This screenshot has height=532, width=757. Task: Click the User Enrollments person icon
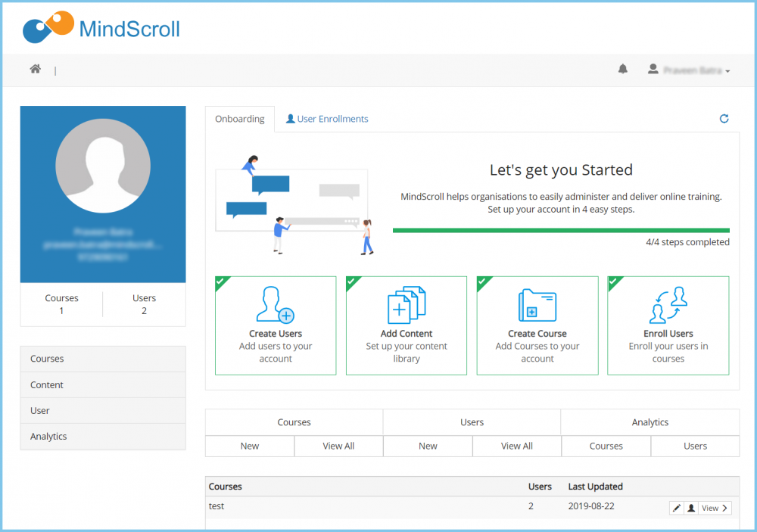coord(290,119)
